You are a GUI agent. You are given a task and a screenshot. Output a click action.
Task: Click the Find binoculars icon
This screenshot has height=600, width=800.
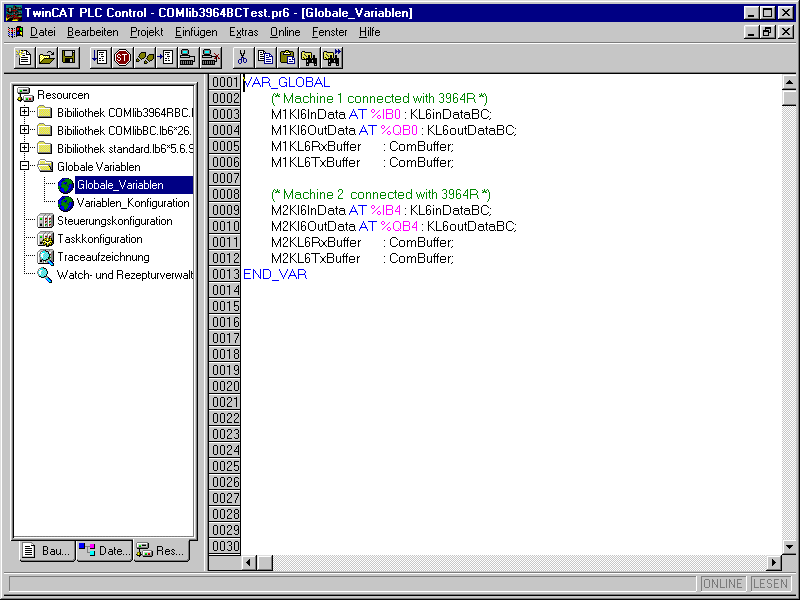click(309, 58)
